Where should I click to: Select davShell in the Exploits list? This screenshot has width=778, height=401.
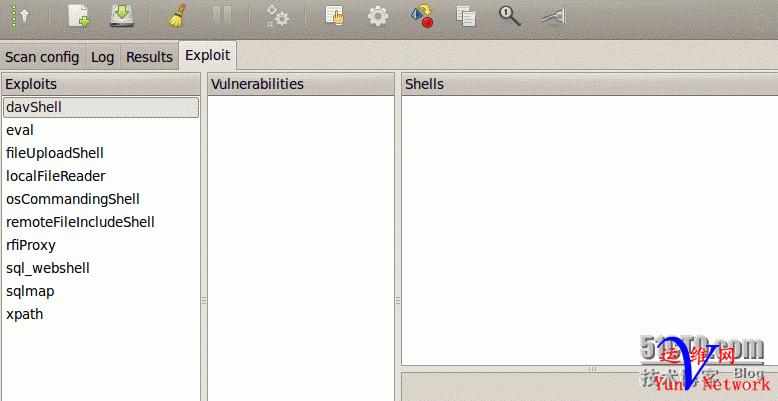(101, 107)
